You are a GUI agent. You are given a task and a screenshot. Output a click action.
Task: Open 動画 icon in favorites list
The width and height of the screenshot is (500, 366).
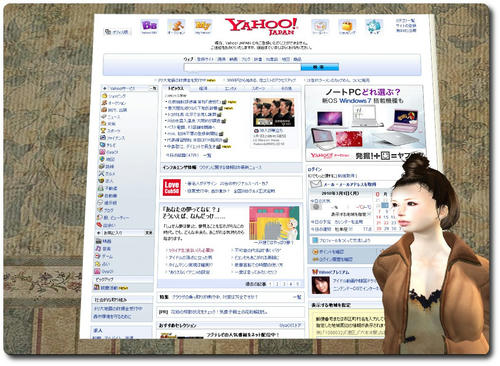(99, 241)
